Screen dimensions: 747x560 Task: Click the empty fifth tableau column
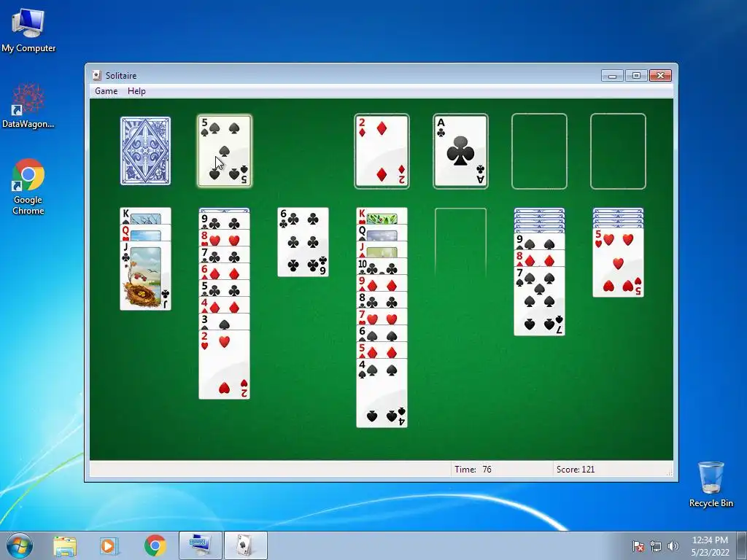[x=461, y=242]
